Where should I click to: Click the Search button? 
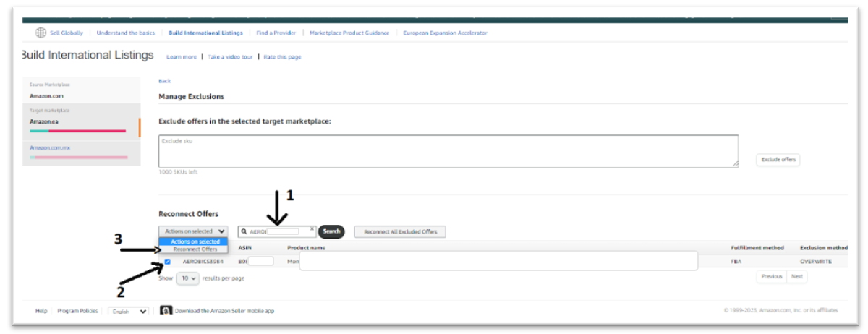331,231
